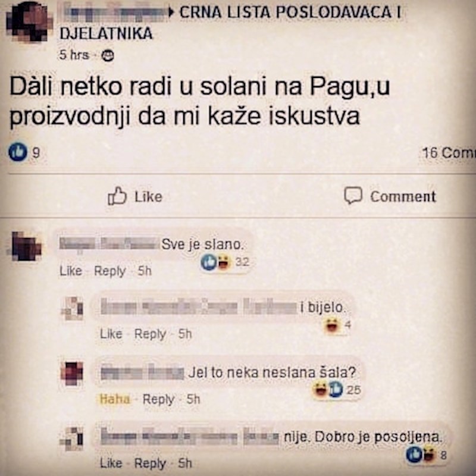This screenshot has width=476, height=476.
Task: Click the public audience icon beside 5 hrs
Action: click(108, 55)
